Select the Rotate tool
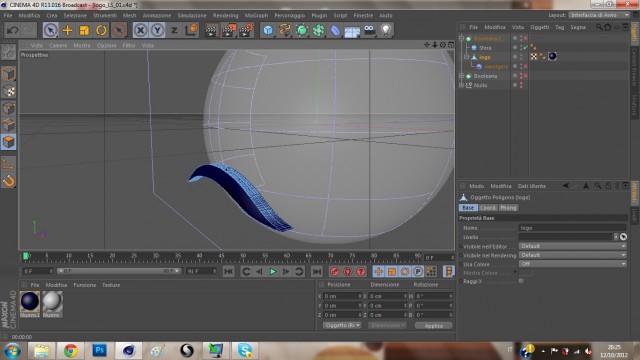Screen dimensions: 640x360 click(x=101, y=30)
